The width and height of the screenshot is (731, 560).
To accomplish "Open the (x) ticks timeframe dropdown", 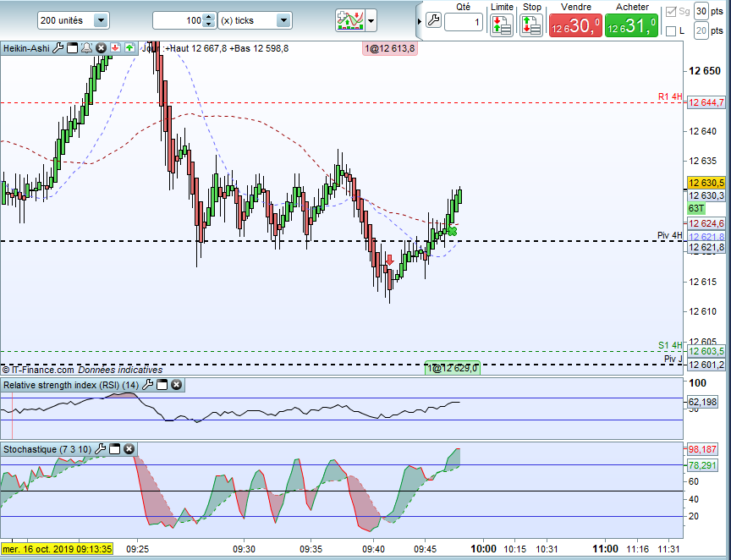I will click(255, 20).
